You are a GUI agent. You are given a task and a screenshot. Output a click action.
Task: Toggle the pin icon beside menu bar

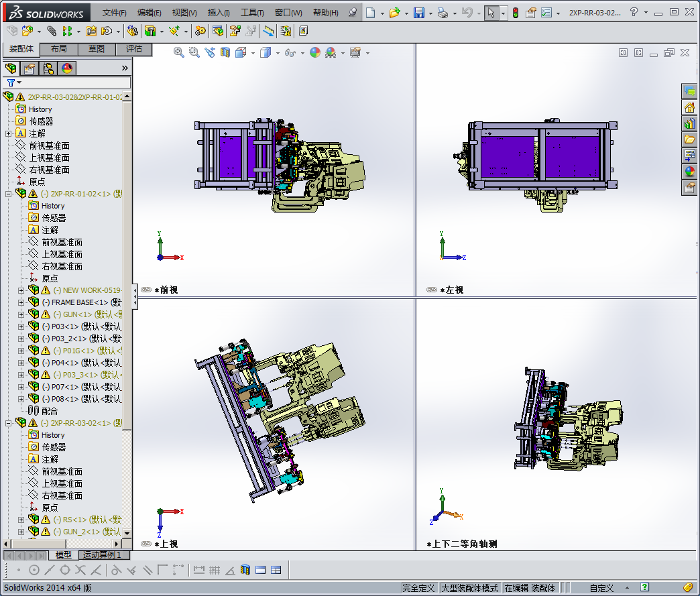click(x=353, y=13)
